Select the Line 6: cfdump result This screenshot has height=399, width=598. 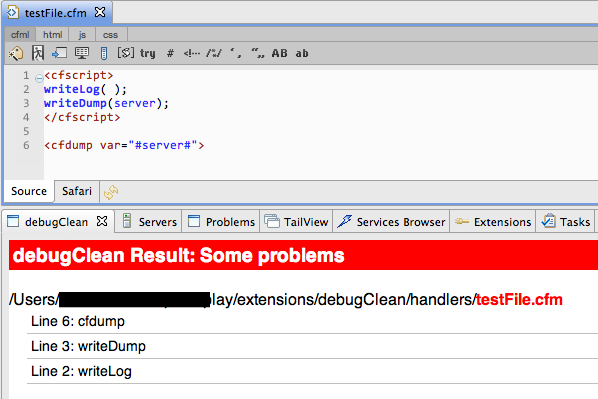click(78, 321)
